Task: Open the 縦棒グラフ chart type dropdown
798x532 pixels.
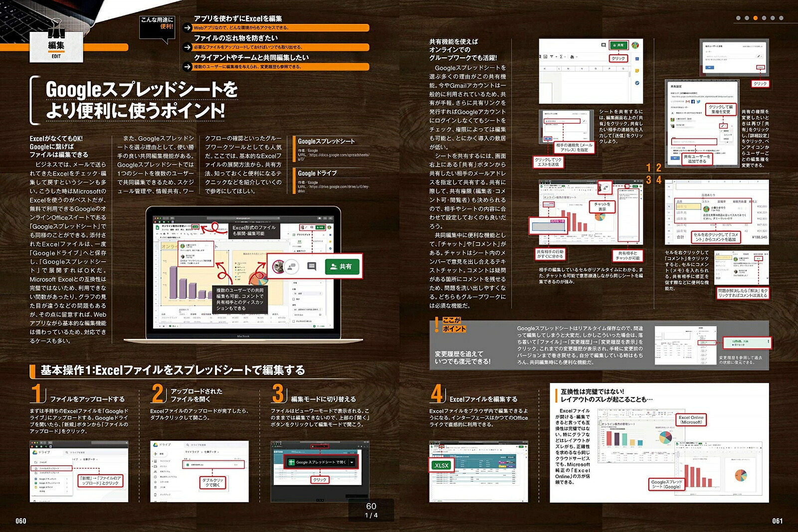Action: pyautogui.click(x=307, y=251)
